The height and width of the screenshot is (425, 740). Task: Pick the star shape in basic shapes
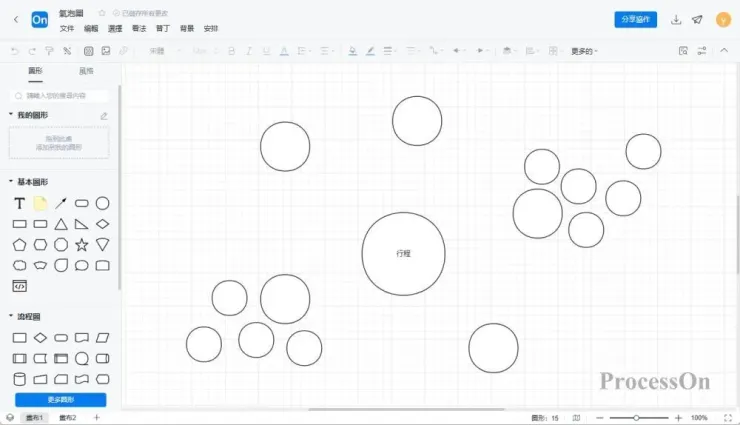pos(82,244)
